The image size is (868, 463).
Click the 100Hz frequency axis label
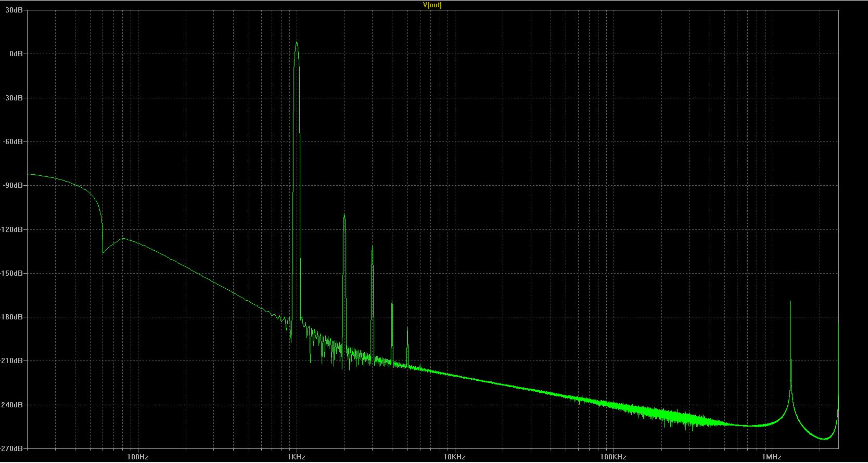click(138, 457)
